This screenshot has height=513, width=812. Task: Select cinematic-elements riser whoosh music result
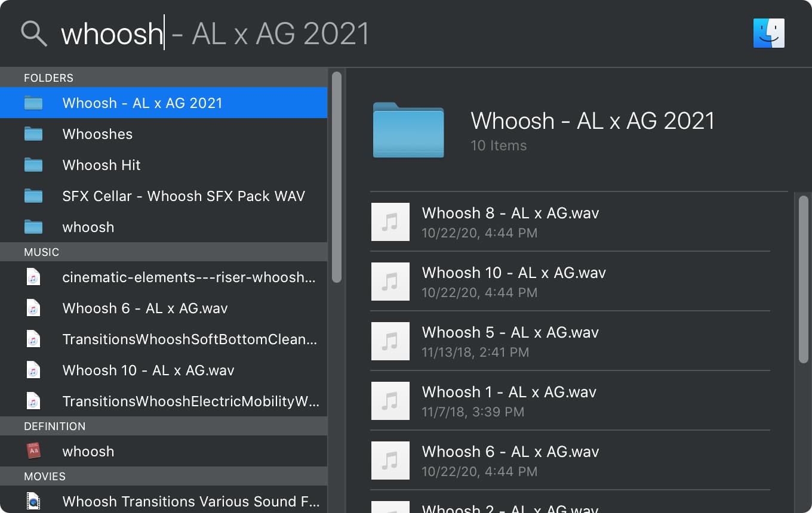[189, 277]
